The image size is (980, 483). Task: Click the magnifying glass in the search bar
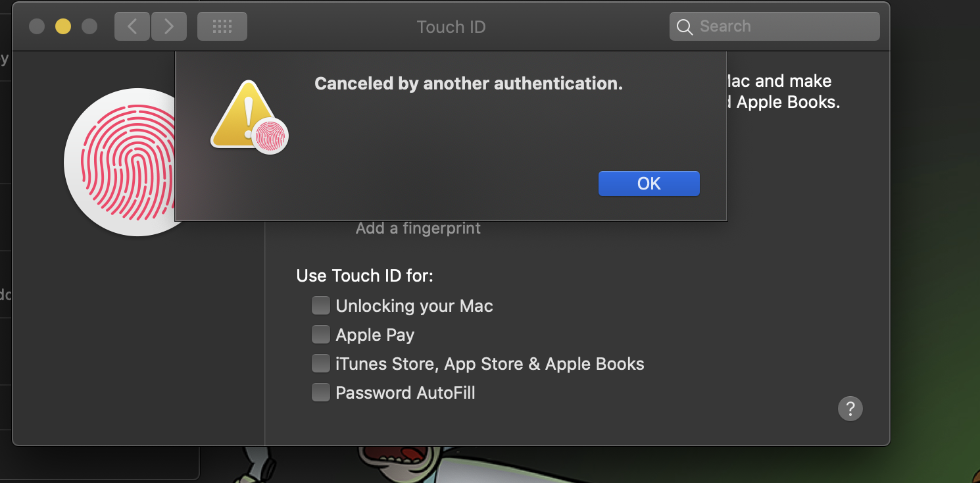(684, 27)
